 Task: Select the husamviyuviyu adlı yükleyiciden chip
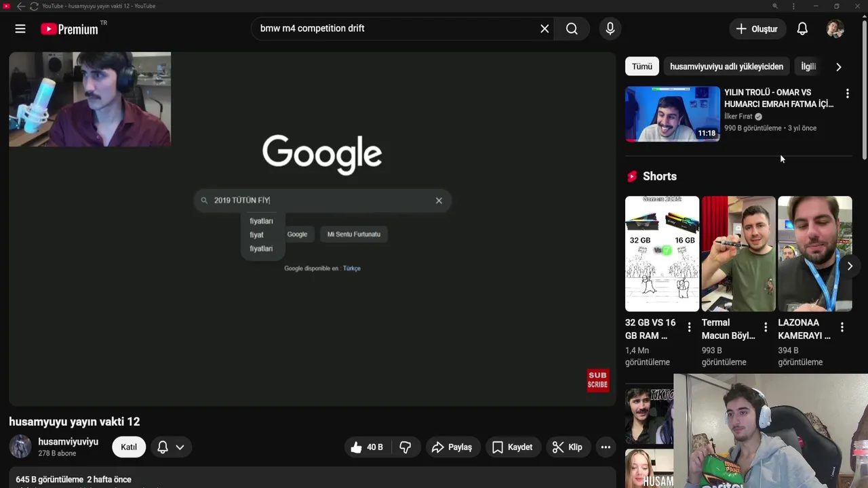[726, 66]
